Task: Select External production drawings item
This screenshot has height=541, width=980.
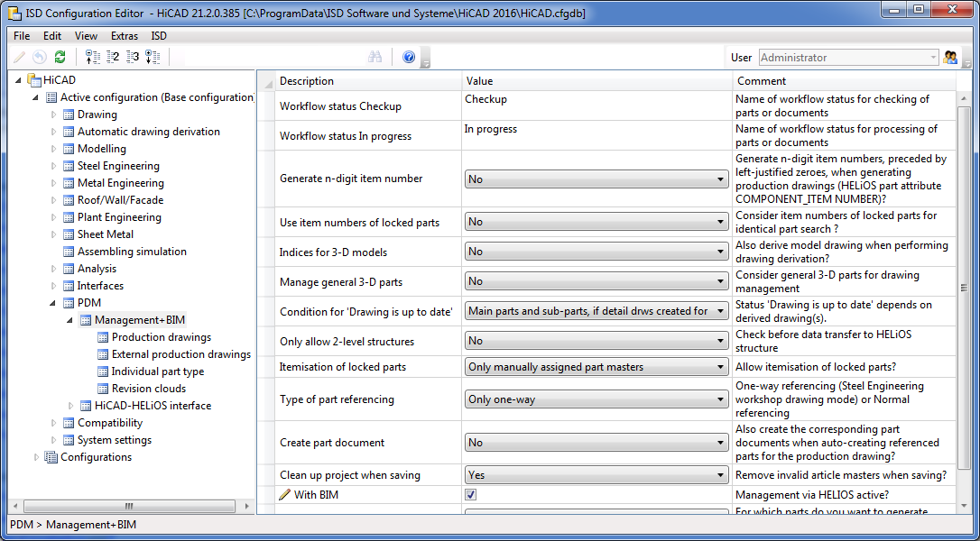Action: coord(181,354)
